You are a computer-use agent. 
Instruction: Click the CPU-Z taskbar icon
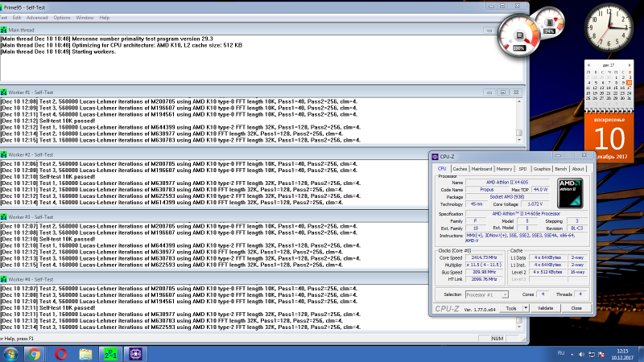(134, 353)
